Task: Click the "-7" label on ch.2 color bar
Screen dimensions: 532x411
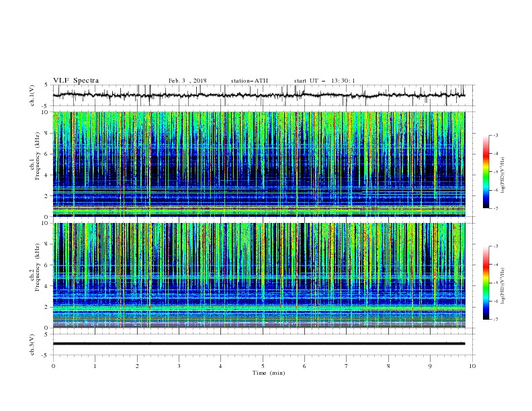Action: coord(496,320)
